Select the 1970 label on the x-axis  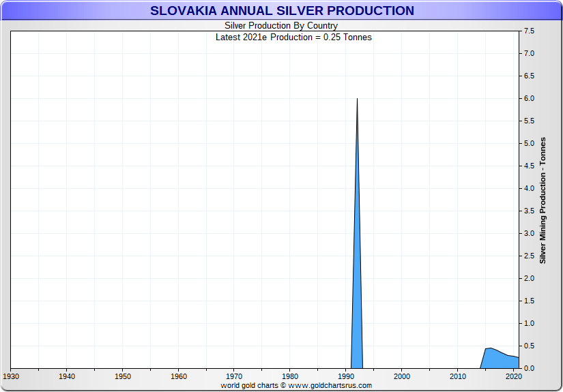[234, 376]
